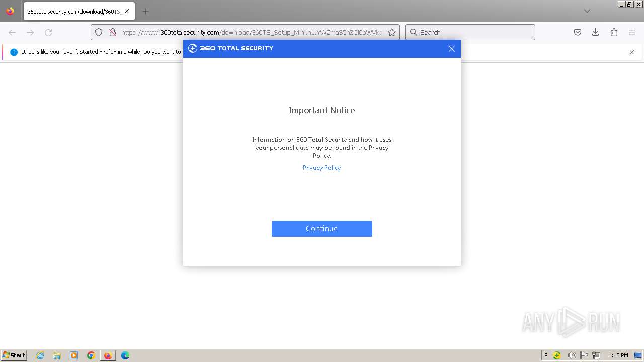This screenshot has height=362, width=644.
Task: Launch Internet Explorer from taskbar
Action: click(x=40, y=355)
